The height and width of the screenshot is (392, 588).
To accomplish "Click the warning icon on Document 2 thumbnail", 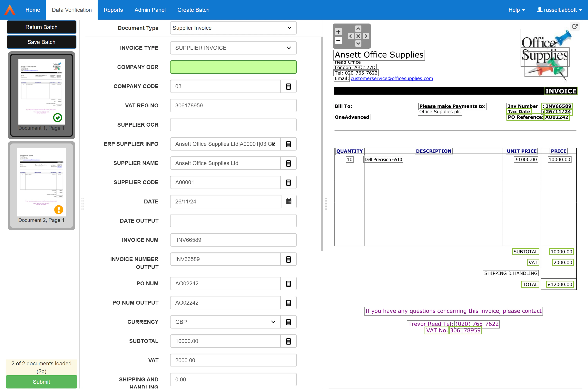I will click(x=59, y=210).
